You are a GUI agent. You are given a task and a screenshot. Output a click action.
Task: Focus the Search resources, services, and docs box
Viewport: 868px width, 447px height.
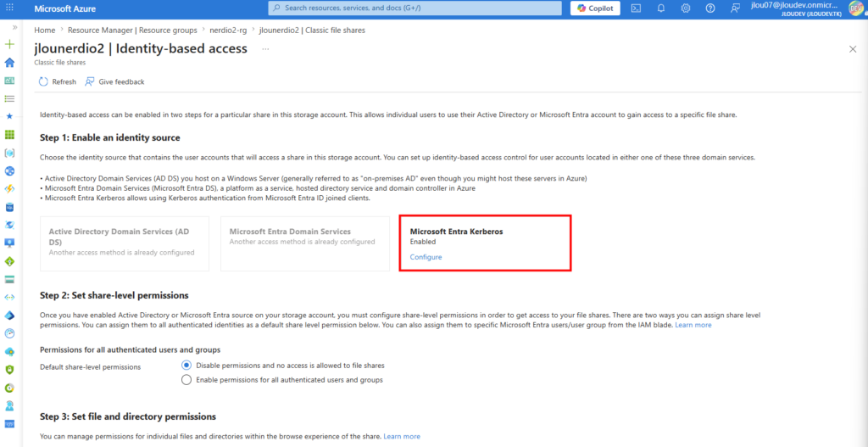click(415, 8)
